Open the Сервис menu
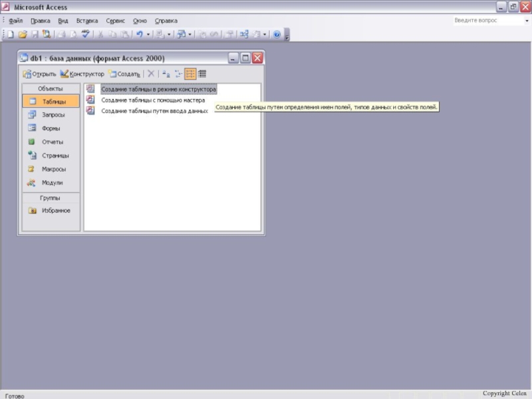The height and width of the screenshot is (399, 532). pyautogui.click(x=115, y=21)
